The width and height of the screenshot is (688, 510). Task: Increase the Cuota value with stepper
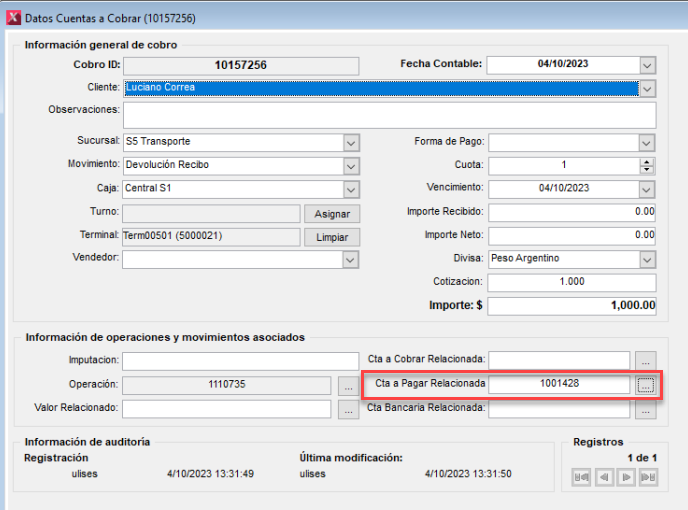[647, 161]
